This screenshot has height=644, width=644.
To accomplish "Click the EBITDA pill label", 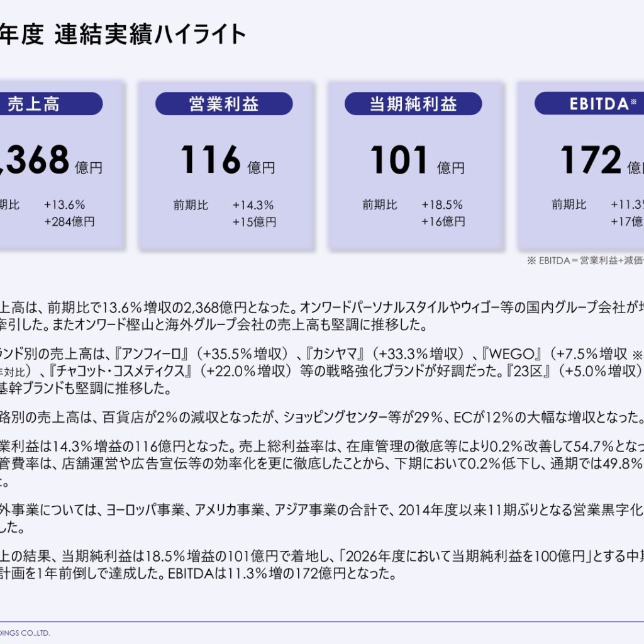I will point(589,104).
